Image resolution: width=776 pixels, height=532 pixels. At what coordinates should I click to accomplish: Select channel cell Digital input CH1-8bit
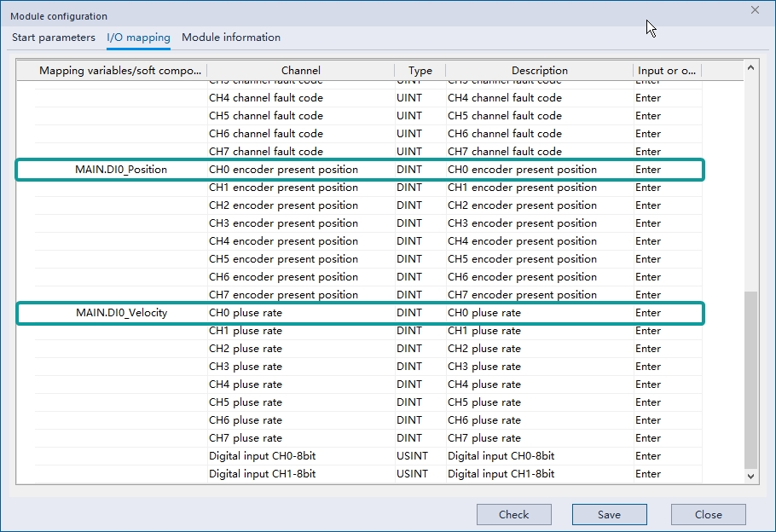[301, 474]
